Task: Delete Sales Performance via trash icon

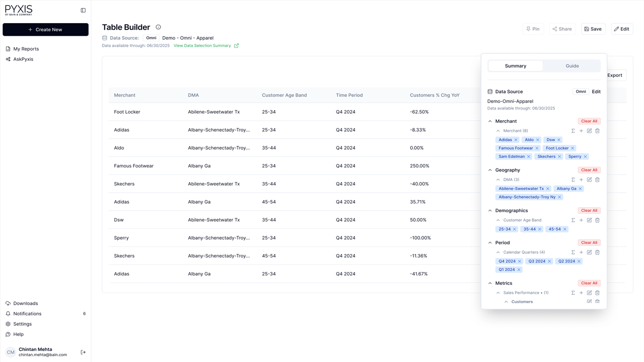Action: 597,293
